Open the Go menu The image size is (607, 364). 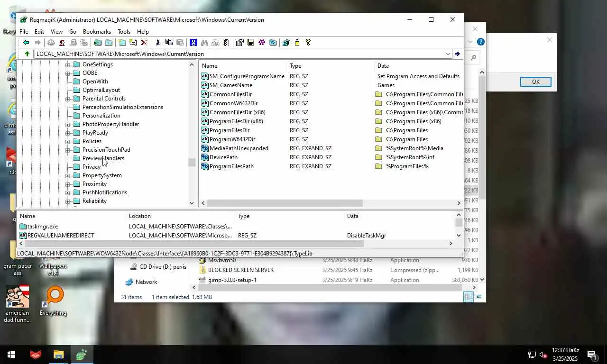click(73, 32)
